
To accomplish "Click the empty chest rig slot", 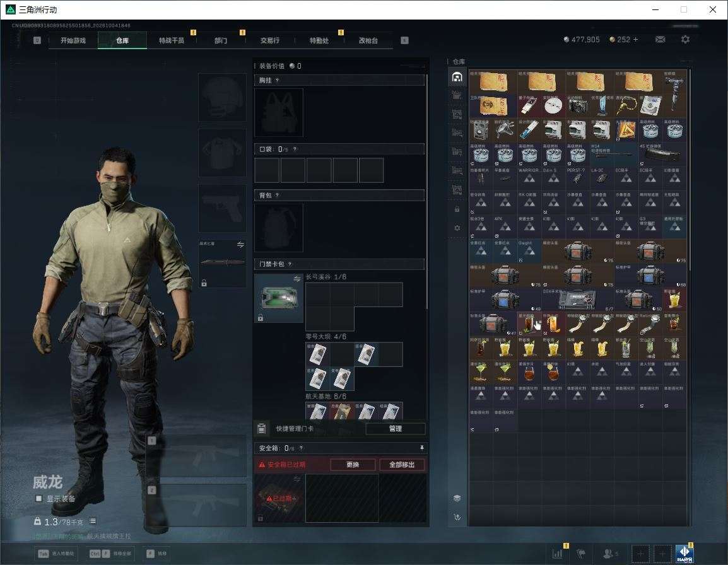I will 279,112.
